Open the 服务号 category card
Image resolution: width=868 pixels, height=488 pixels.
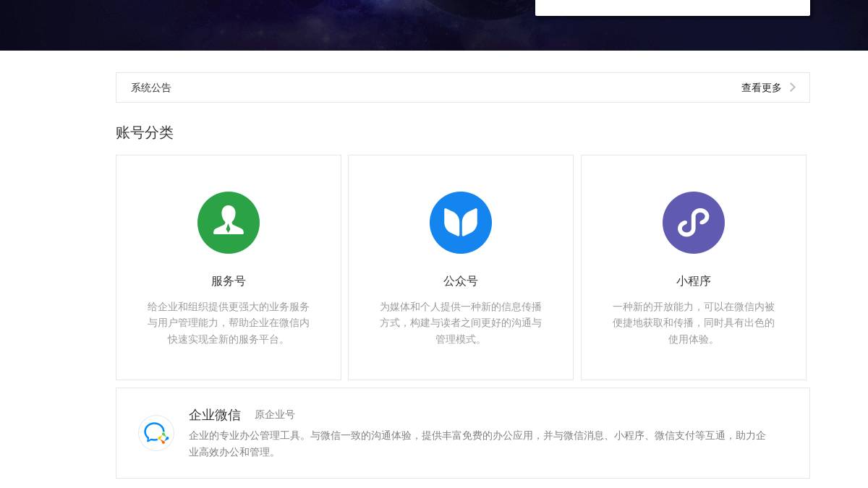tap(229, 267)
